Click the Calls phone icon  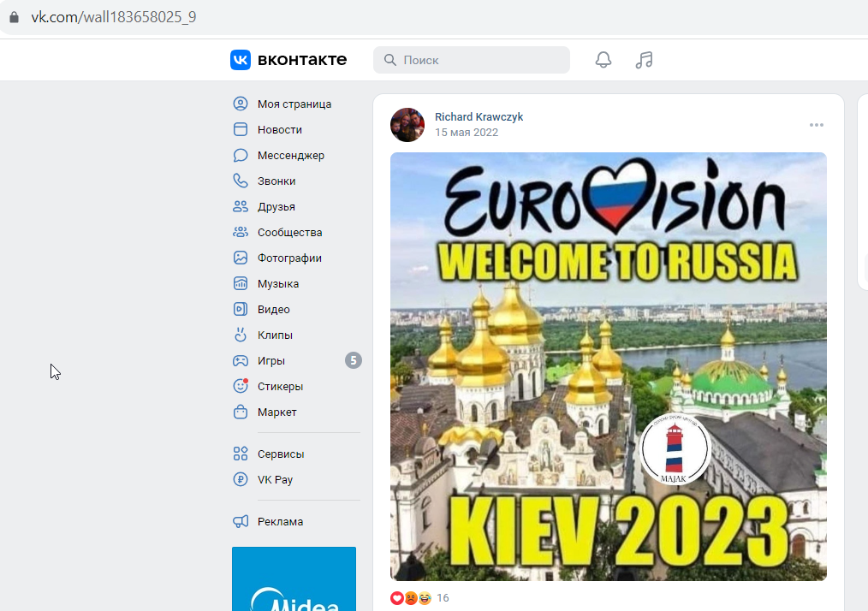click(x=241, y=181)
